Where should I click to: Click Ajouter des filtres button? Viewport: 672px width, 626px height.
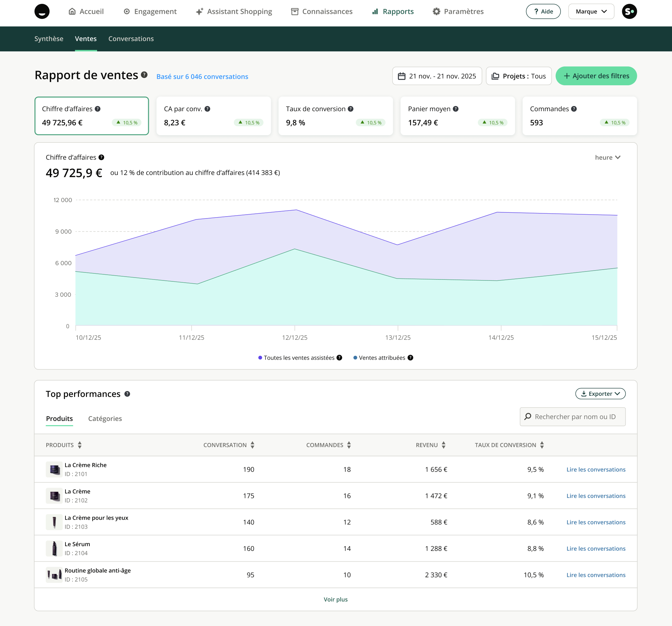click(596, 76)
